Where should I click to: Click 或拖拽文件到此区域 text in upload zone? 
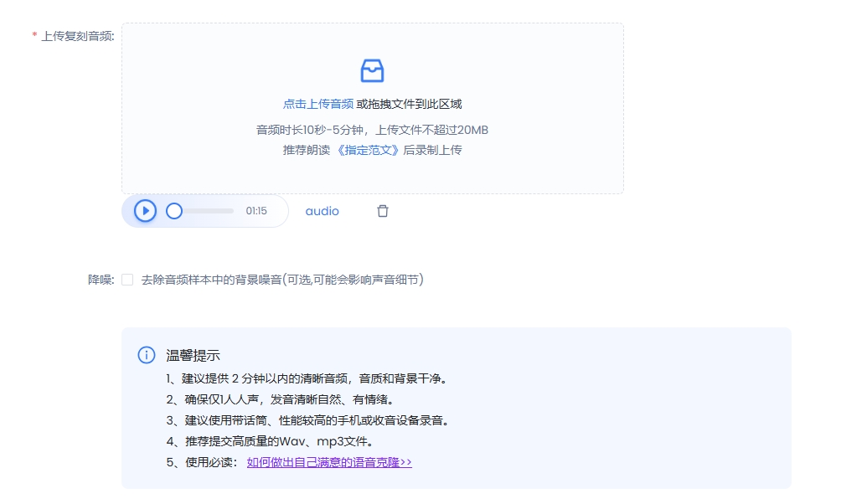409,105
